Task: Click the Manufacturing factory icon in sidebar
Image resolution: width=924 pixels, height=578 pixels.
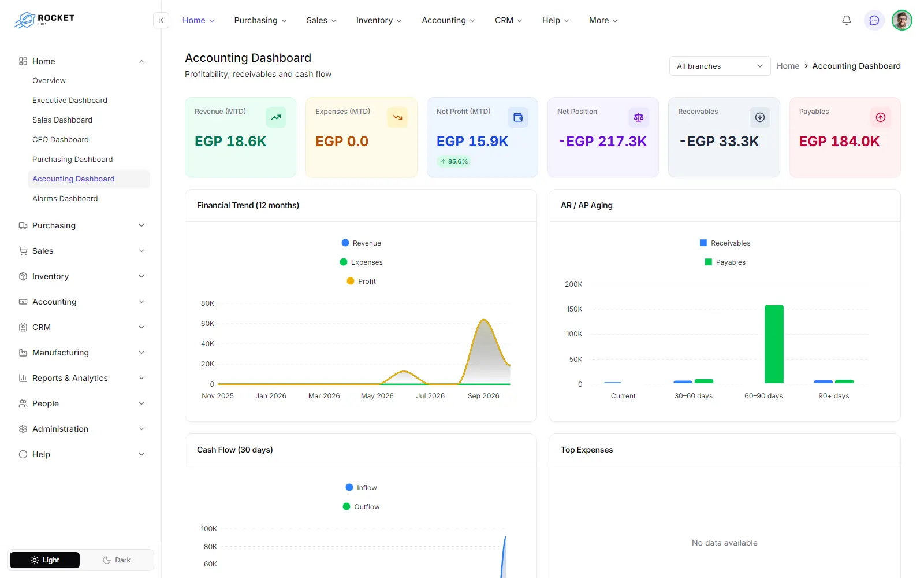Action: pyautogui.click(x=23, y=353)
